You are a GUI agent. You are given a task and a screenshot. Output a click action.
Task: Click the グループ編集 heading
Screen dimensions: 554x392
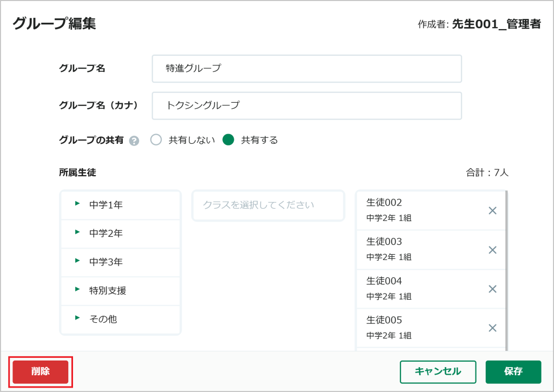(x=55, y=24)
